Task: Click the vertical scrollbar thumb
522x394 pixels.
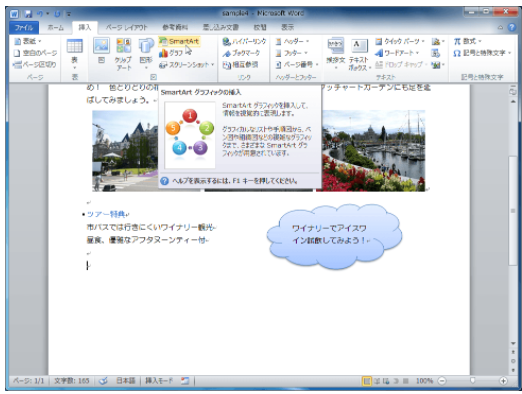Action: click(513, 211)
